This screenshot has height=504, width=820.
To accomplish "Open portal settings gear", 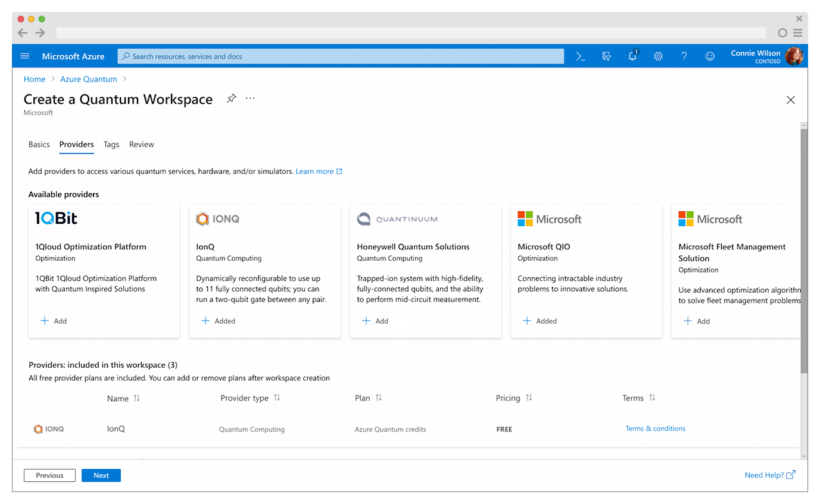I will (x=658, y=56).
